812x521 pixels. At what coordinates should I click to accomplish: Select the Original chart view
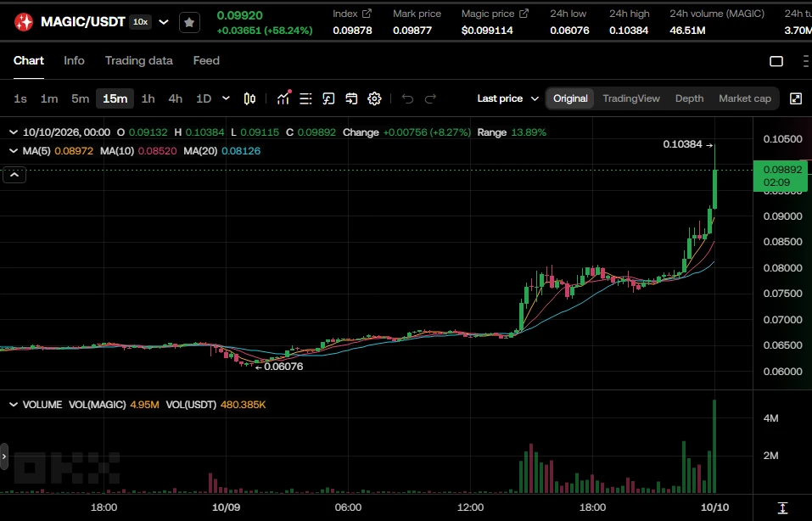coord(570,98)
